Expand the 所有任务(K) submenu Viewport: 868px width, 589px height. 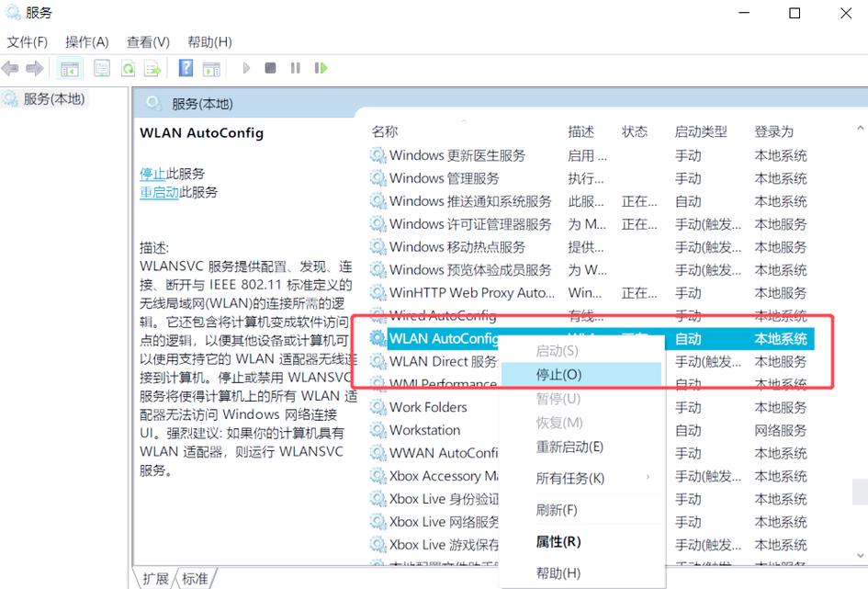point(581,479)
